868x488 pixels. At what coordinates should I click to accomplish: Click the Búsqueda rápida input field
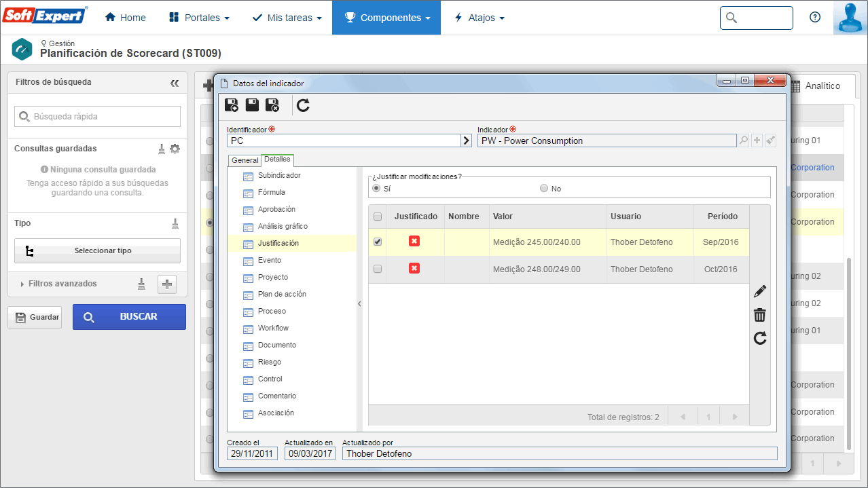(97, 117)
